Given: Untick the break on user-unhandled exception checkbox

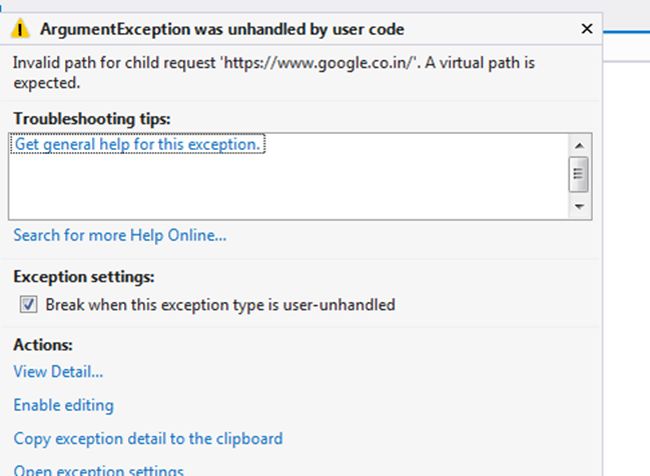Looking at the screenshot, I should click(29, 305).
